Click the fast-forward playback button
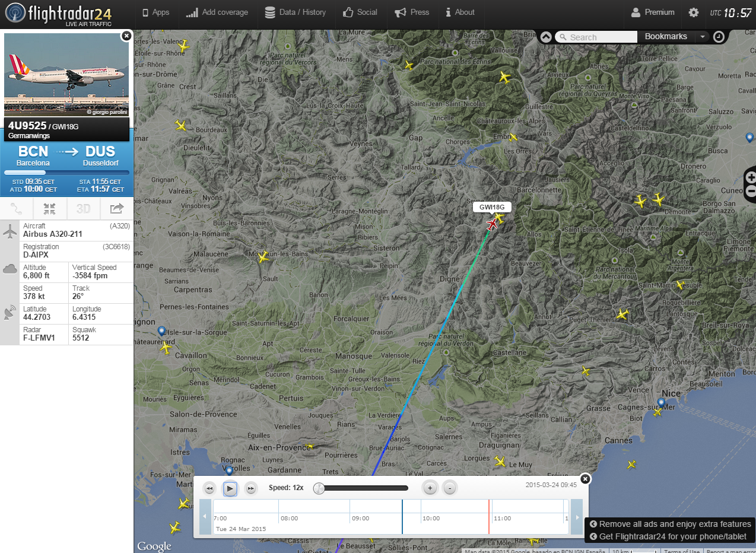The width and height of the screenshot is (756, 553). [x=251, y=488]
